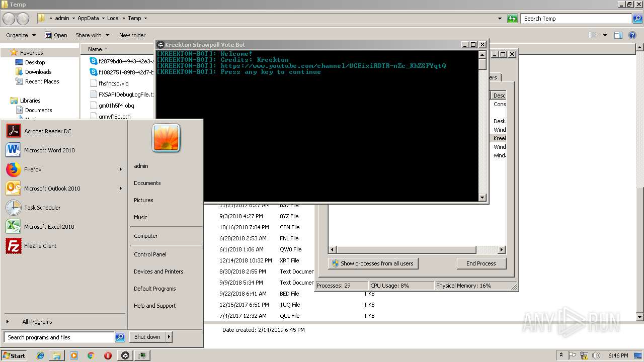
Task: Open Windows Media Player from taskbar
Action: (x=74, y=355)
